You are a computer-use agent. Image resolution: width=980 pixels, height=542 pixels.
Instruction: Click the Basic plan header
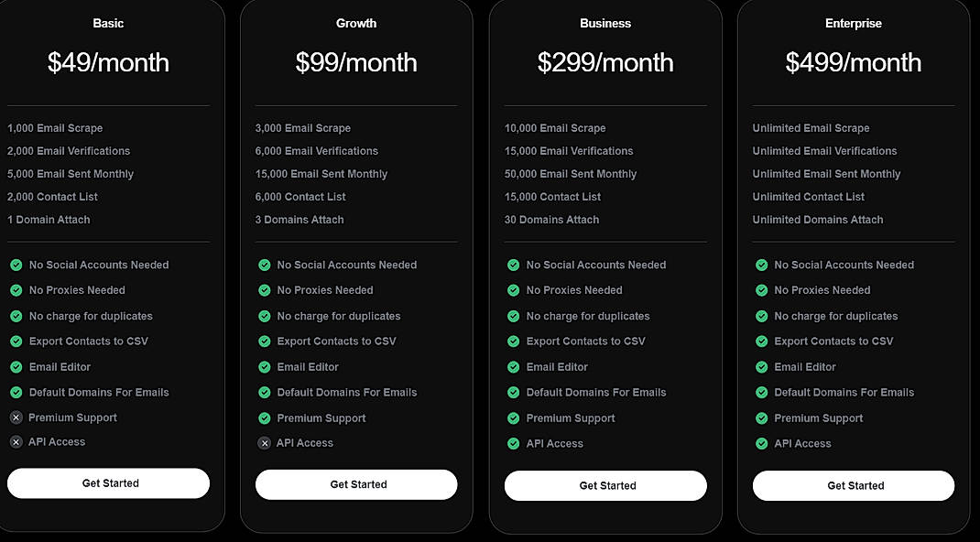108,23
